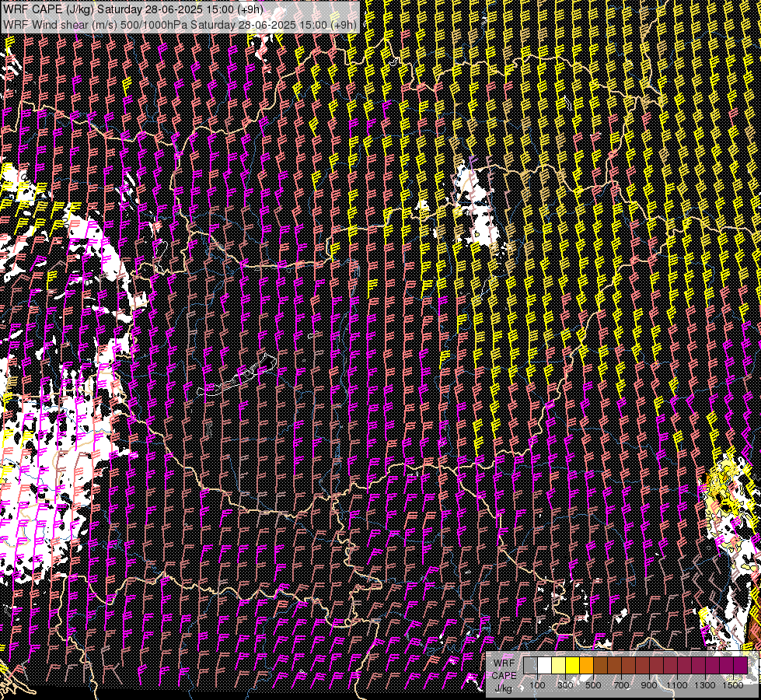Click the 1100 legend tick label
Screen dimensions: 761x700
tap(677, 685)
